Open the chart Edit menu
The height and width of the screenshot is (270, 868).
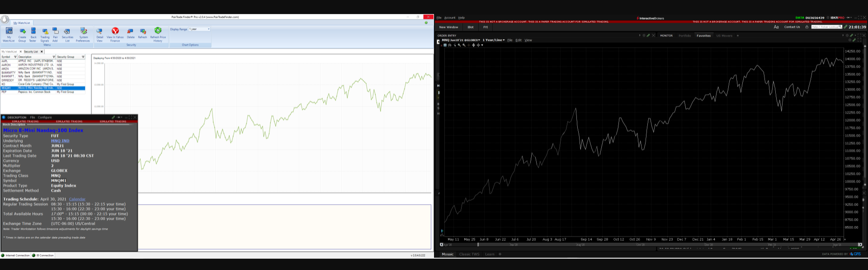(519, 40)
